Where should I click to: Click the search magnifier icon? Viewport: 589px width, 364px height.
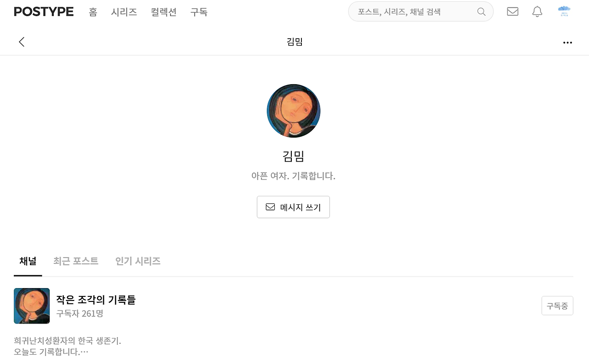tap(481, 12)
